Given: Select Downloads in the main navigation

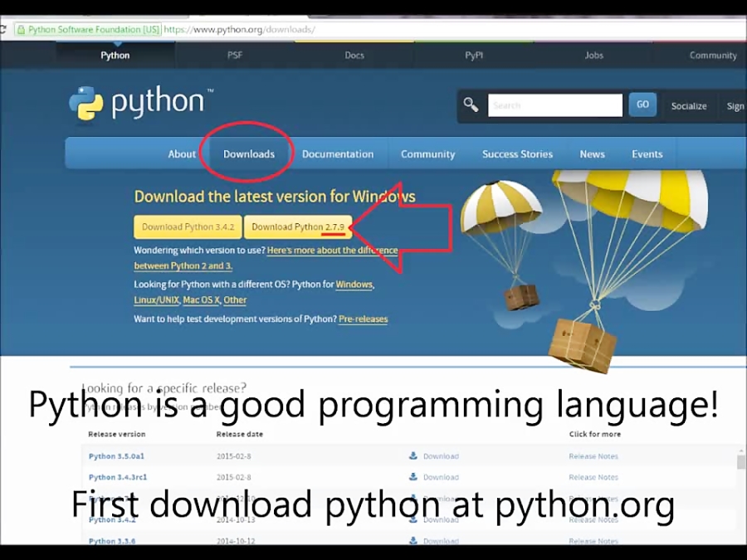Looking at the screenshot, I should pos(249,153).
